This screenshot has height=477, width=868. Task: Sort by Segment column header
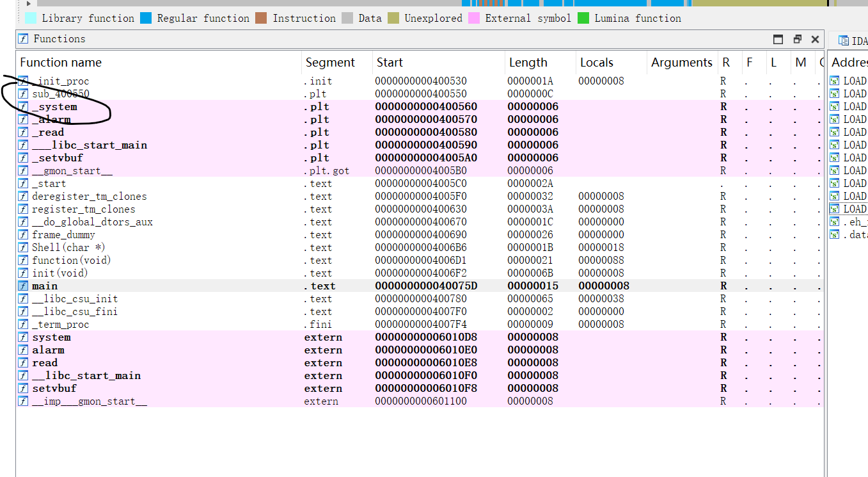(330, 63)
